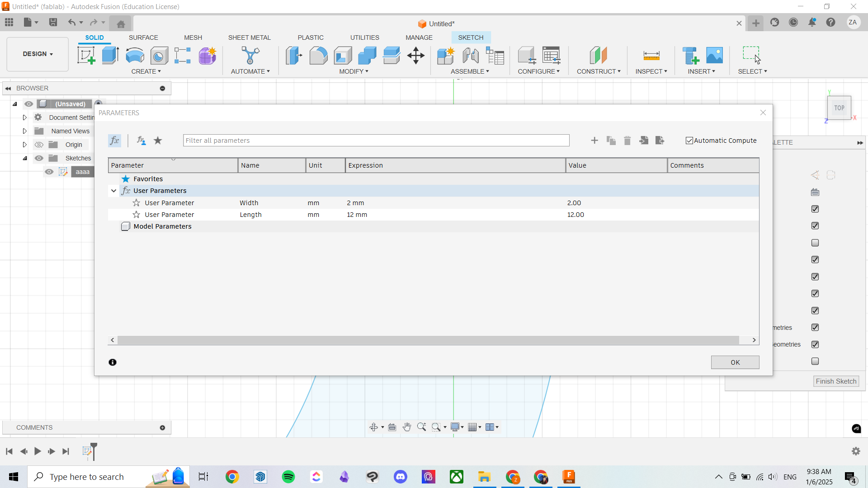Favorite the Length parameter star
868x488 pixels.
tap(136, 215)
